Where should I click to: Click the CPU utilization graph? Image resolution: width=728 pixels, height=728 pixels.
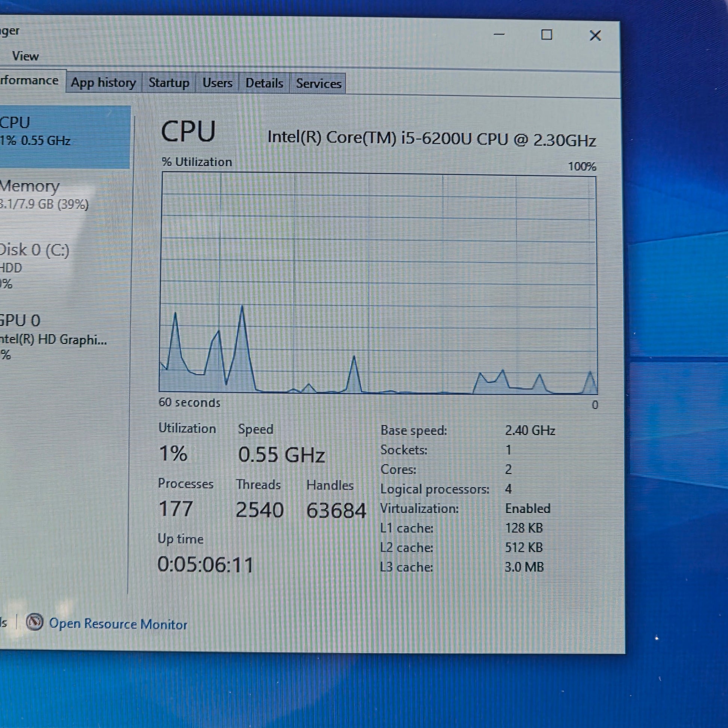click(x=378, y=283)
